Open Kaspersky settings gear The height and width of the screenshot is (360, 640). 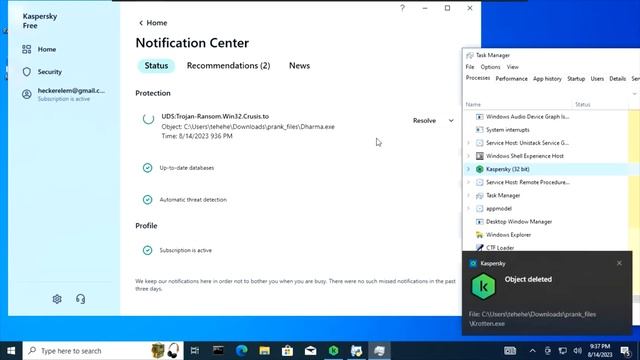pyautogui.click(x=57, y=299)
